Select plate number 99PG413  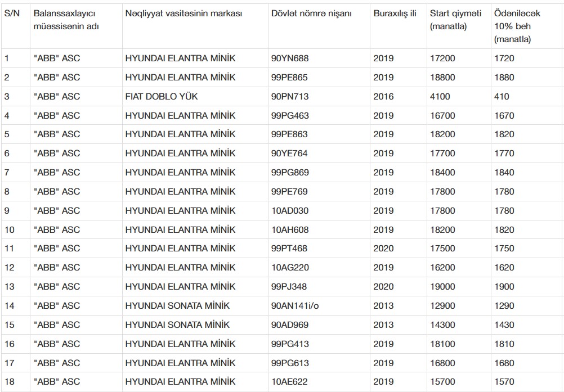pos(290,344)
